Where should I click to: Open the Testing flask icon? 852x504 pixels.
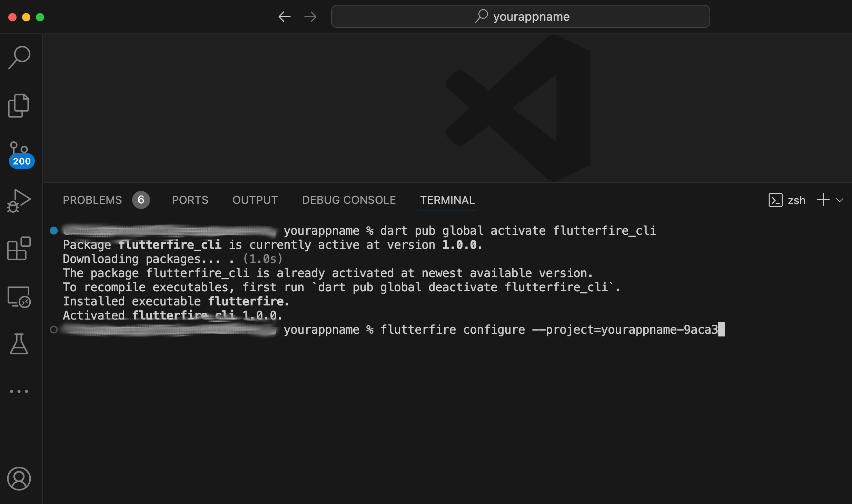19,344
